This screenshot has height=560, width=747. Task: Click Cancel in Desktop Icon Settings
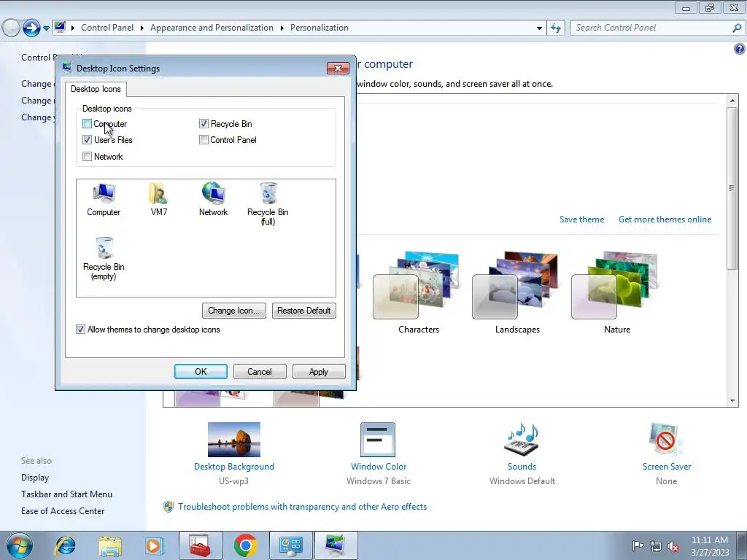click(x=260, y=371)
